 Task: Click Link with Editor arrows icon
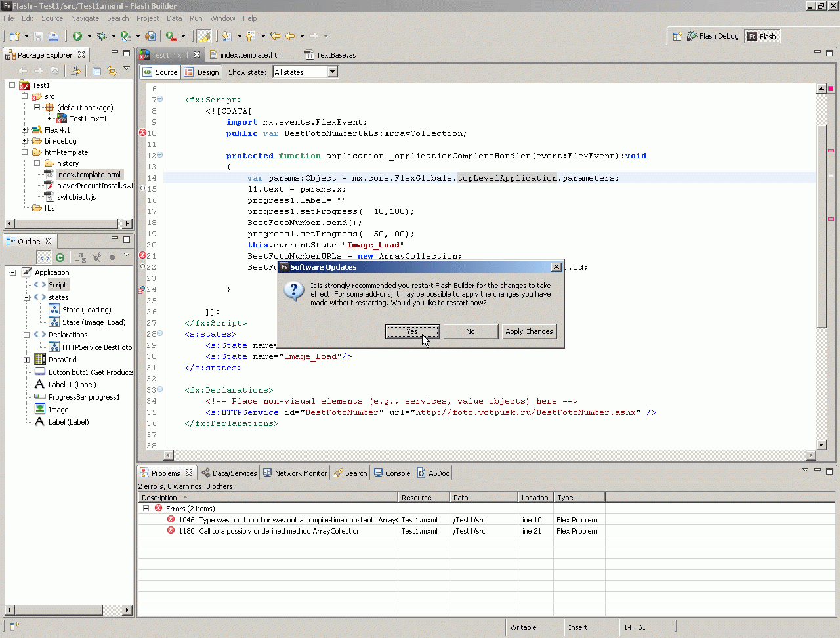[x=112, y=71]
